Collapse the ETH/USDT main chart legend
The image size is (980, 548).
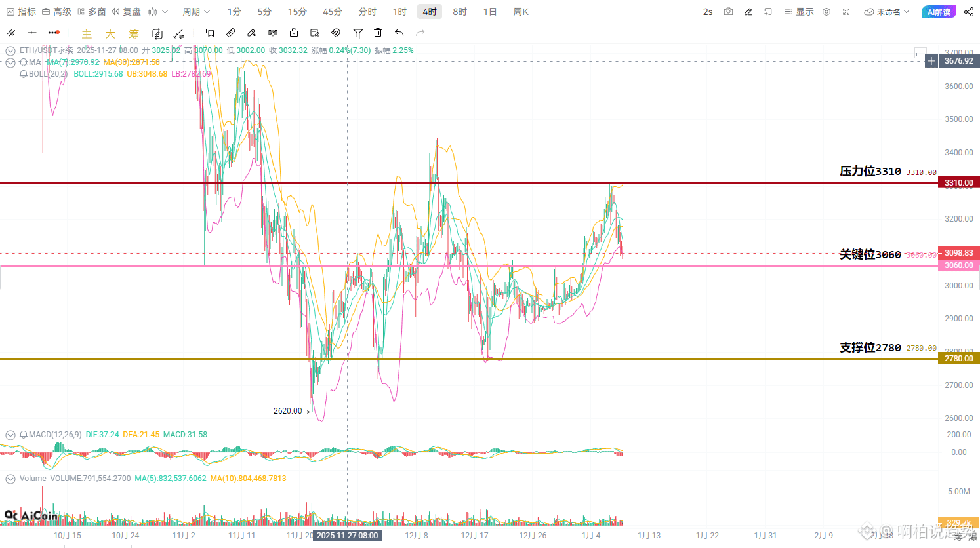tap(10, 50)
